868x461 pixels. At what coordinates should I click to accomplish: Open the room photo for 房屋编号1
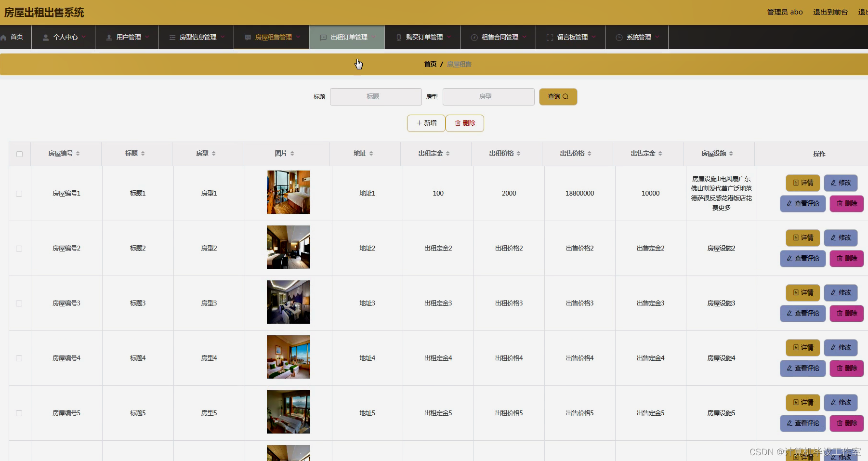289,192
